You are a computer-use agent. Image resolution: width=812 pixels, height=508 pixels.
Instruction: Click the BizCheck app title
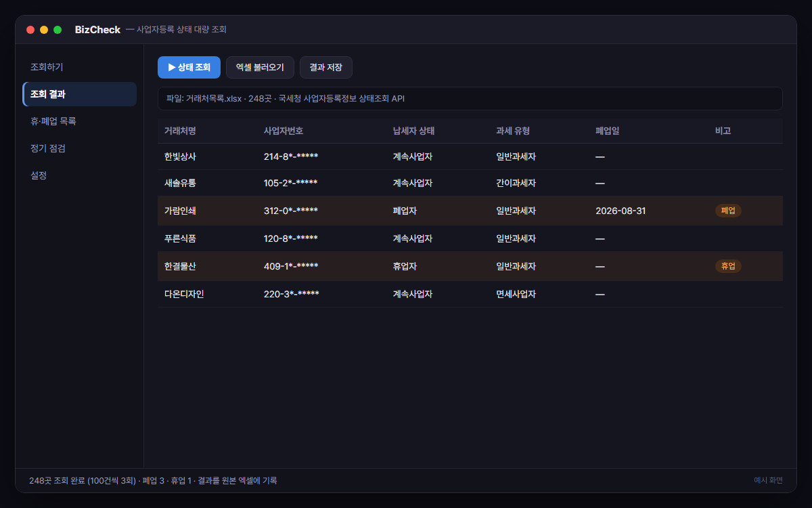97,30
